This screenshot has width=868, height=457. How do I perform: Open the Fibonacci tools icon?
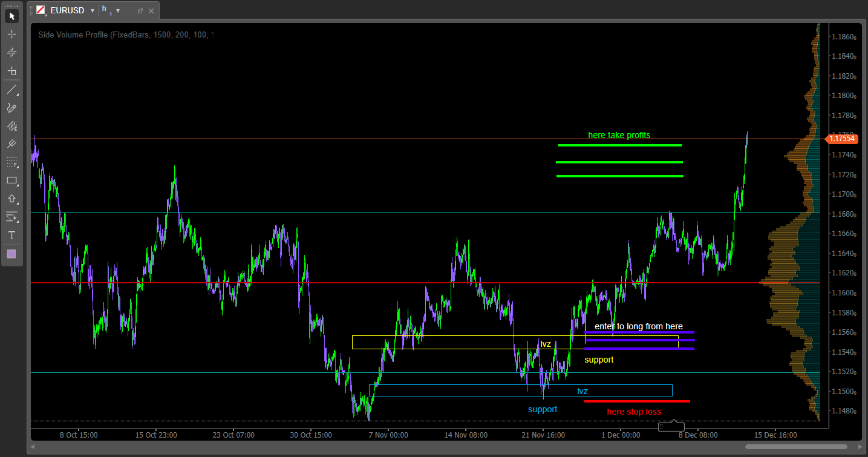(11, 162)
